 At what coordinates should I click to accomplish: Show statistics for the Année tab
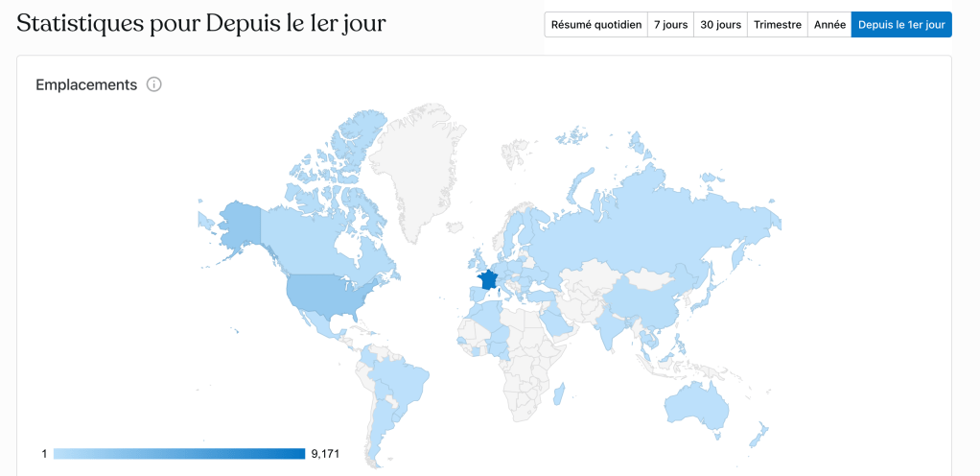click(x=829, y=25)
